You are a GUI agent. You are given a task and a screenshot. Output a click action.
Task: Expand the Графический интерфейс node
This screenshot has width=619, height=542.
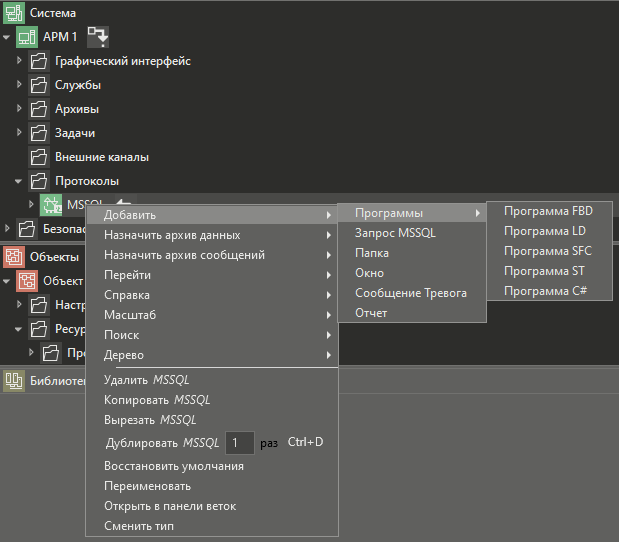click(19, 60)
